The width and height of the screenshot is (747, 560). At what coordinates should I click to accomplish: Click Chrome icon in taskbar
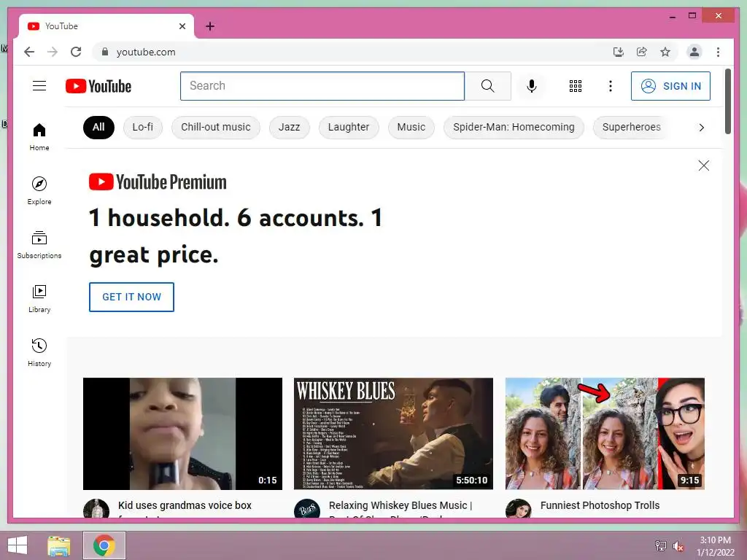click(x=104, y=545)
